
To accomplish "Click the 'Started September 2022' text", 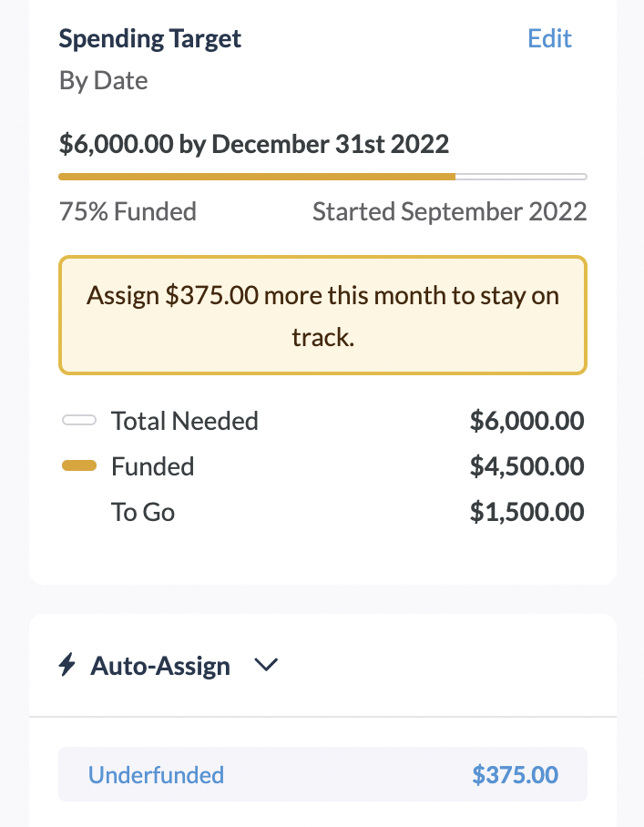I will (449, 212).
